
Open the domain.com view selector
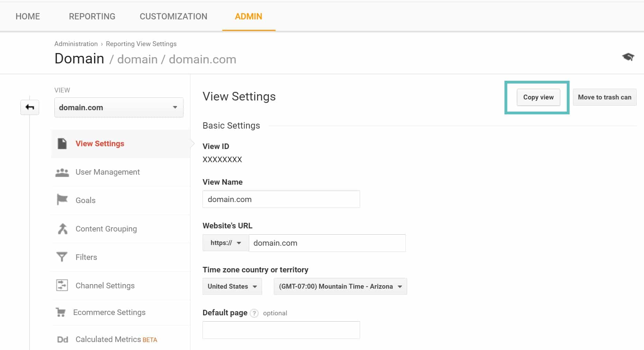click(x=119, y=107)
